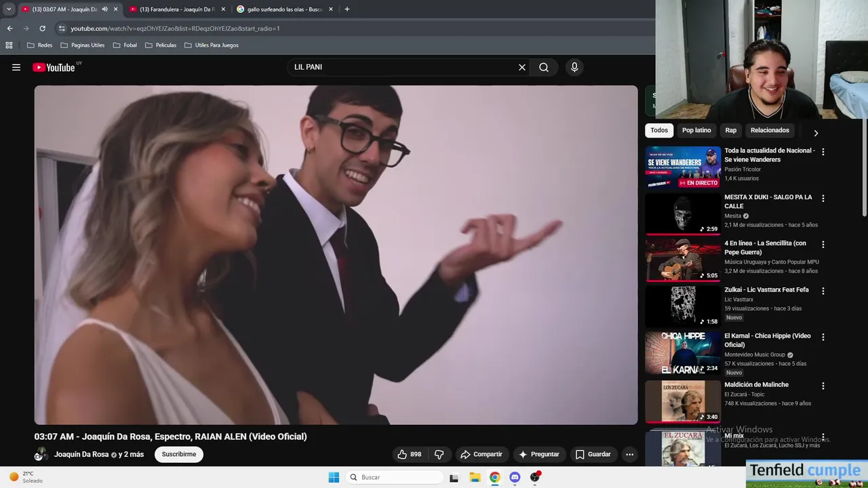Viewport: 868px width, 488px height.
Task: Close the Farandulera browser tab
Action: 223,9
